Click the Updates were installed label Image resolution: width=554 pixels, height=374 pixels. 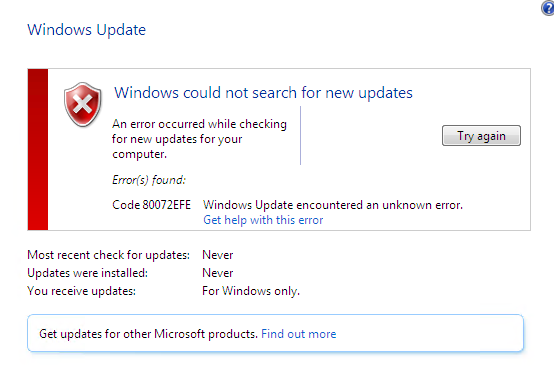pyautogui.click(x=87, y=273)
